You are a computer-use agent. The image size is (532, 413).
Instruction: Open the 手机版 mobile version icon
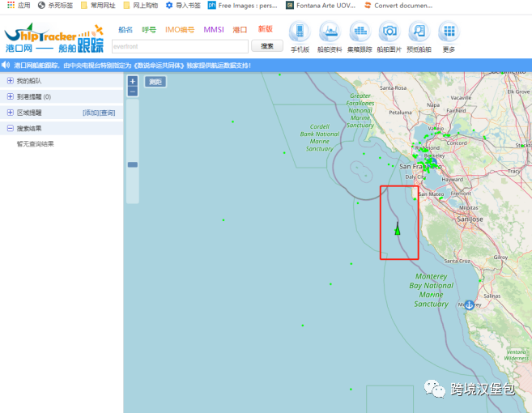click(300, 32)
